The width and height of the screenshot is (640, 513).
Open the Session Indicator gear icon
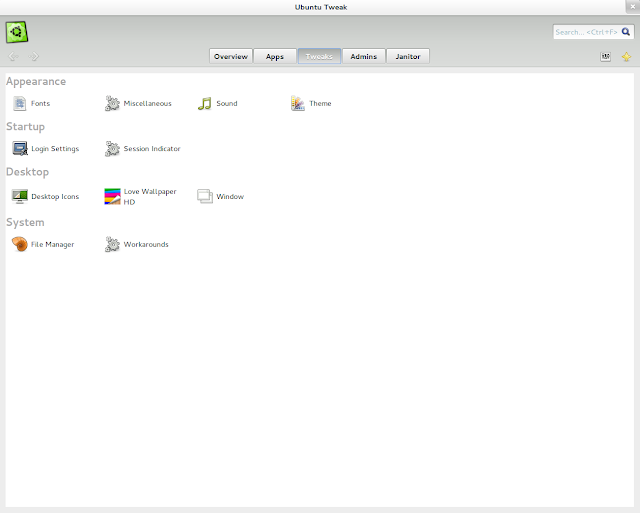pos(112,149)
